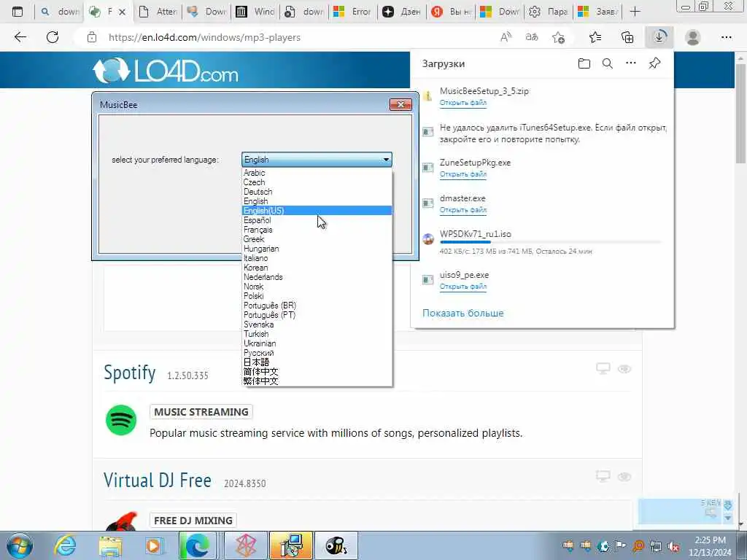The width and height of the screenshot is (747, 560).
Task: Switch to the Wind browser tab
Action: pos(255,12)
